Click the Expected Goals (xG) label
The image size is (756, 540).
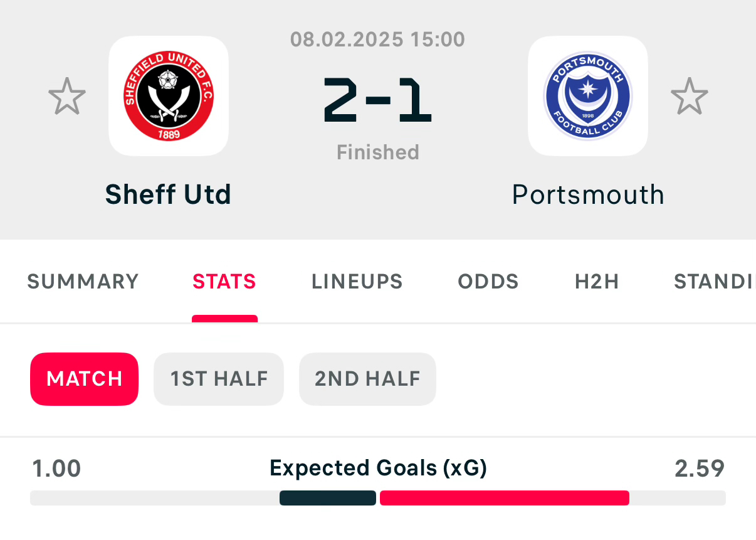click(378, 469)
